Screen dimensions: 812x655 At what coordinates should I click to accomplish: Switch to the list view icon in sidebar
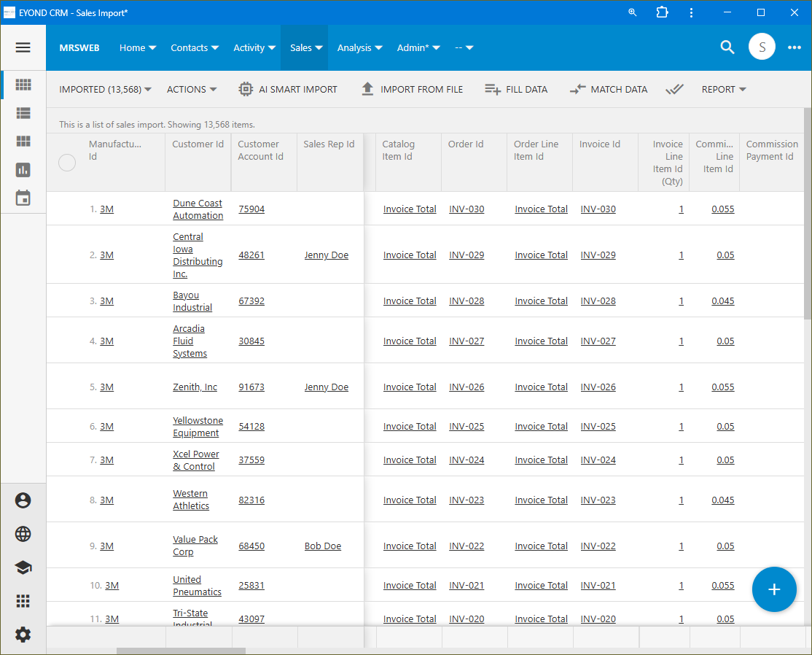(x=23, y=113)
